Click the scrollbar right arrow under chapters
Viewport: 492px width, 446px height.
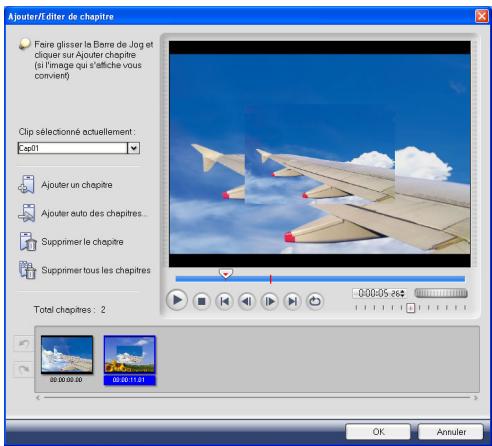tap(476, 397)
